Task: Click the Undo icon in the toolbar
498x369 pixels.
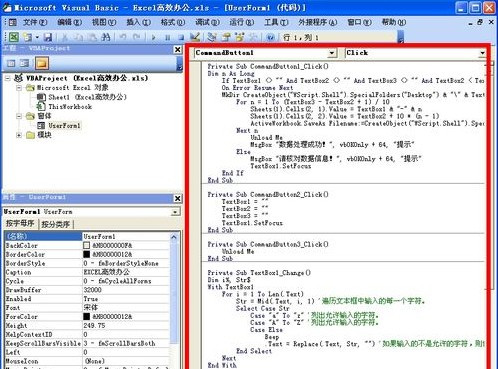Action: pos(123,37)
